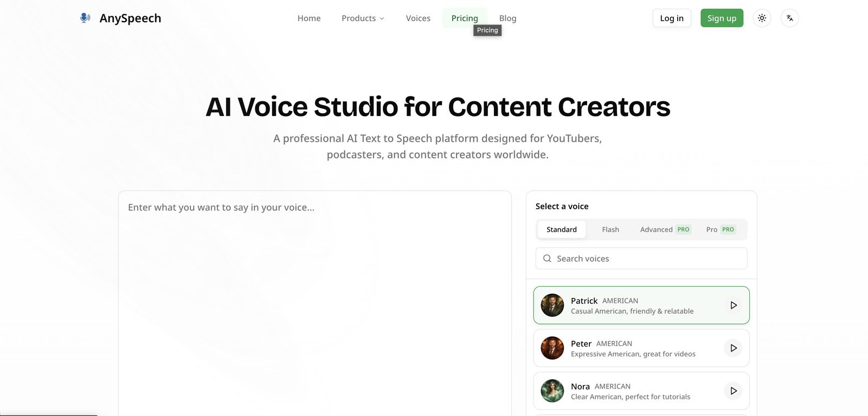Open the Pricing page from navigation
The height and width of the screenshot is (416, 868).
[x=464, y=18]
